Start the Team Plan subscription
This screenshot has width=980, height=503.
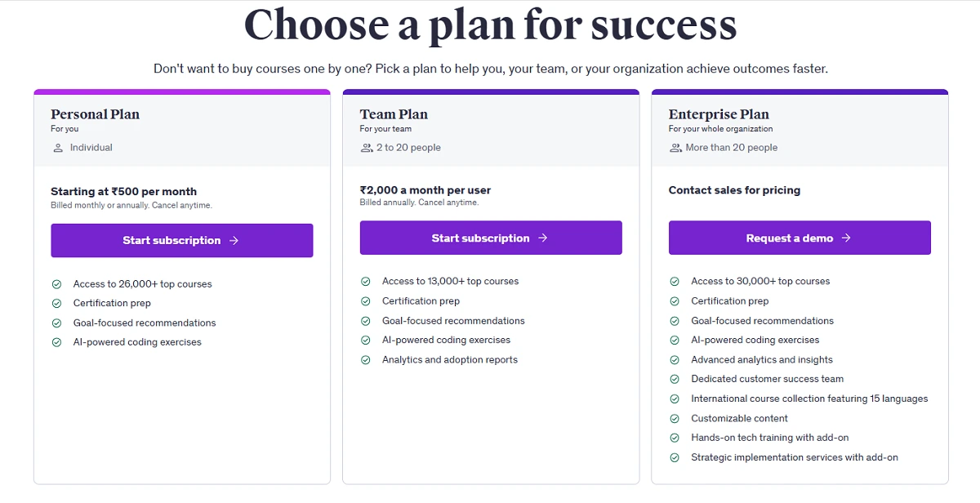pos(491,238)
